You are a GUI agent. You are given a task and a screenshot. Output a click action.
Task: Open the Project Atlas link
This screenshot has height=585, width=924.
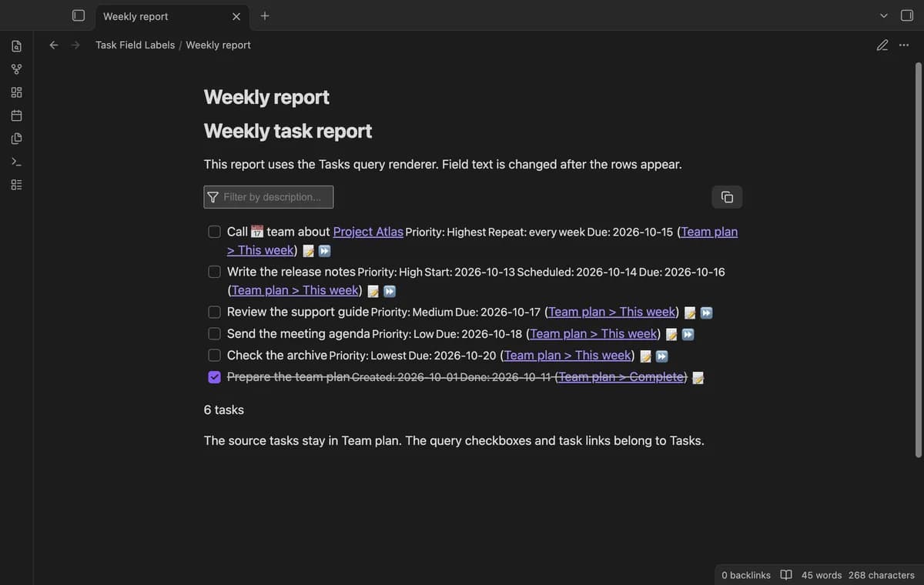tap(368, 232)
